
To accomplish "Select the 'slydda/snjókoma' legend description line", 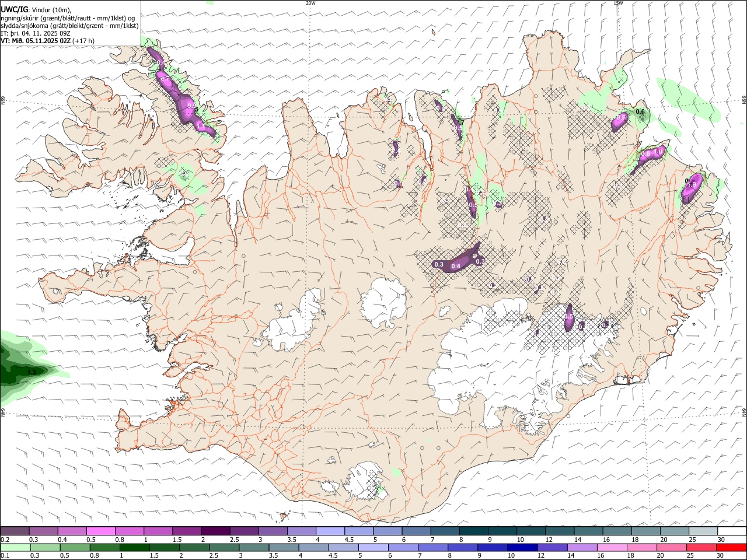I will 69,26.
